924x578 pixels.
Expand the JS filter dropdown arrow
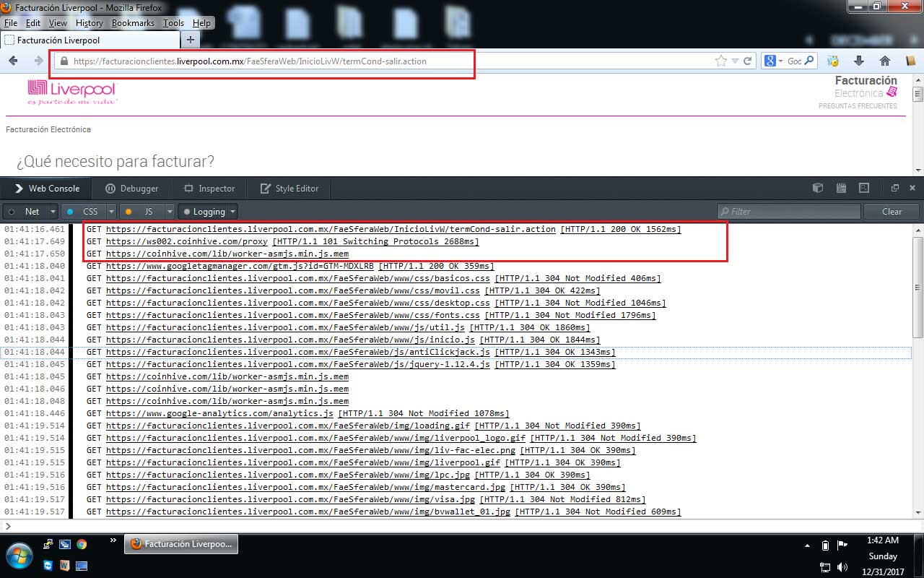point(170,212)
